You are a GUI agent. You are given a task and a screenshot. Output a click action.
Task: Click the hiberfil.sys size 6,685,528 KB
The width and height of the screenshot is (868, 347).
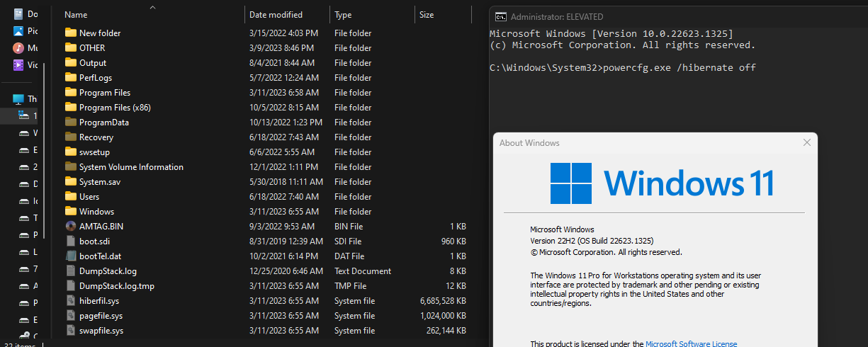click(x=441, y=300)
